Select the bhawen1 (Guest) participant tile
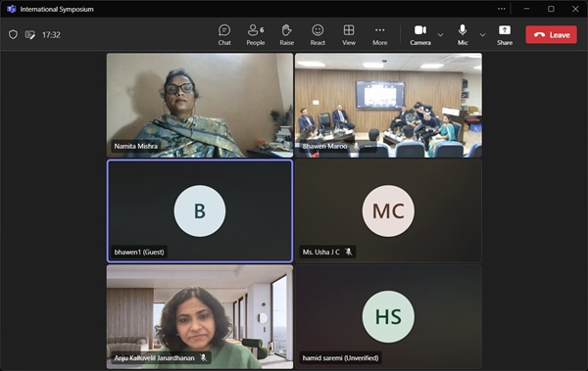The width and height of the screenshot is (588, 371). pos(200,210)
